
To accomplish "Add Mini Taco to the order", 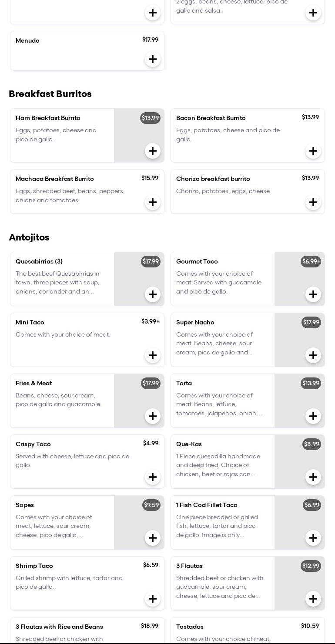I will pos(153,355).
